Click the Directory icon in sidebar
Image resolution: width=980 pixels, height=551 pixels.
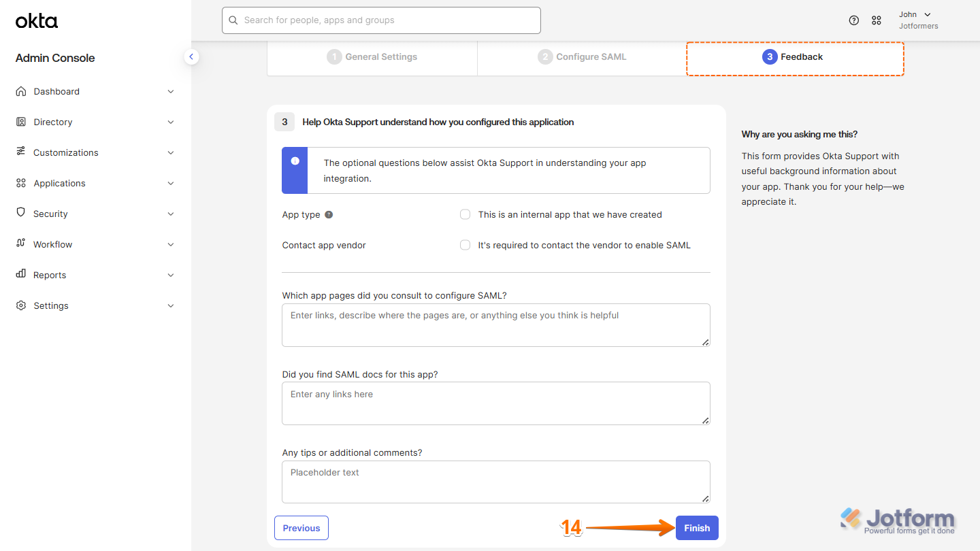tap(21, 122)
